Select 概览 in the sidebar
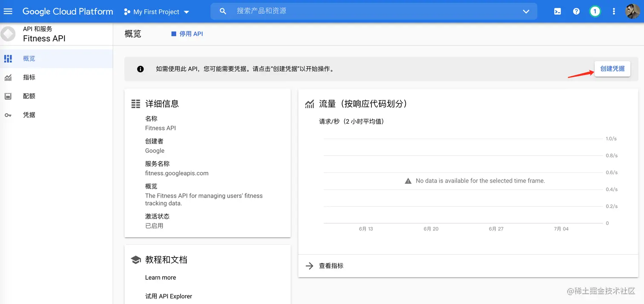This screenshot has height=304, width=644. (x=56, y=59)
